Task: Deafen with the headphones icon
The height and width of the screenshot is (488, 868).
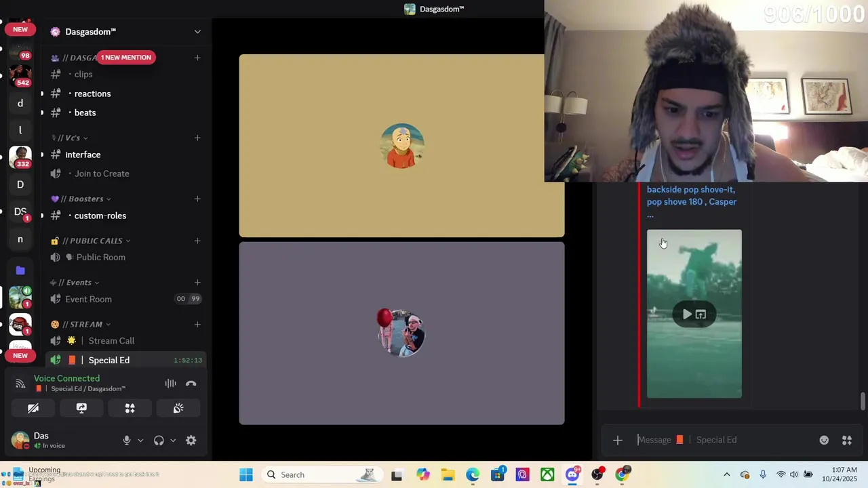Action: (159, 441)
